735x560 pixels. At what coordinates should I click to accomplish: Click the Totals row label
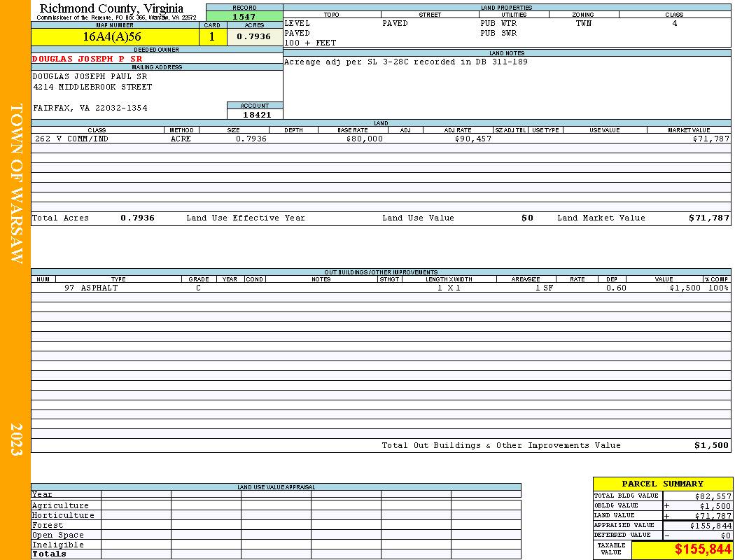(49, 554)
